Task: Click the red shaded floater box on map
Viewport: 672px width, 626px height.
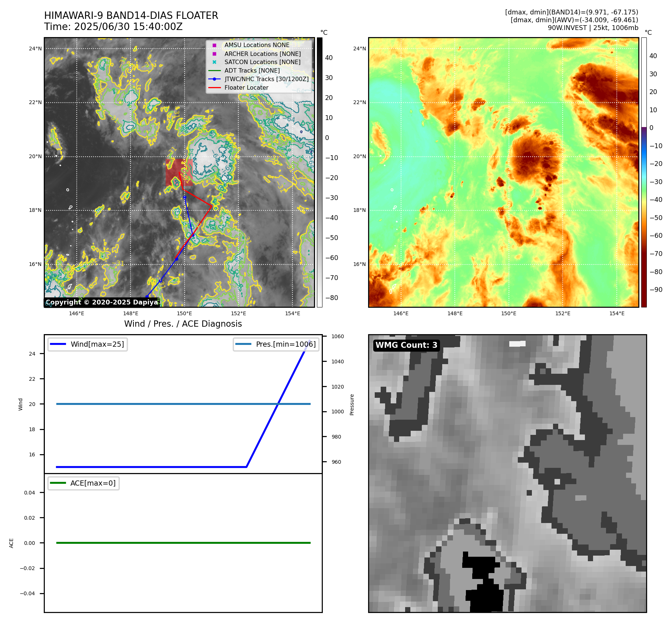Action: click(x=179, y=172)
